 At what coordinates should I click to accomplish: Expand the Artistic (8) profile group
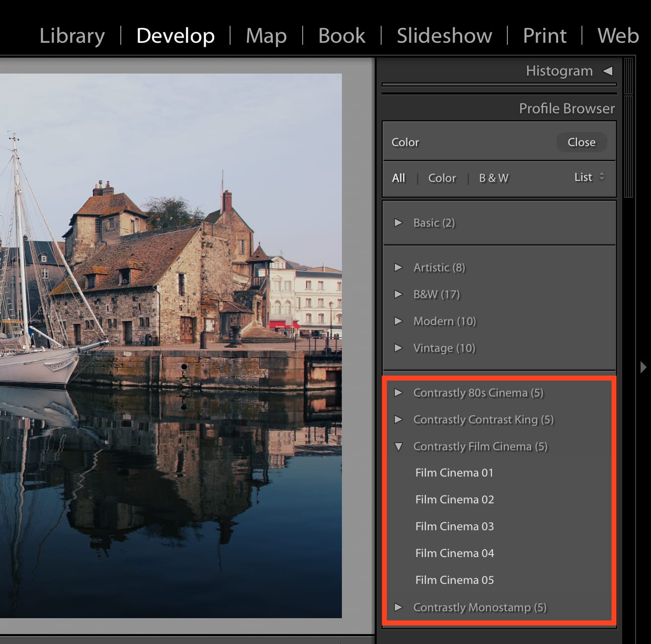tap(398, 267)
